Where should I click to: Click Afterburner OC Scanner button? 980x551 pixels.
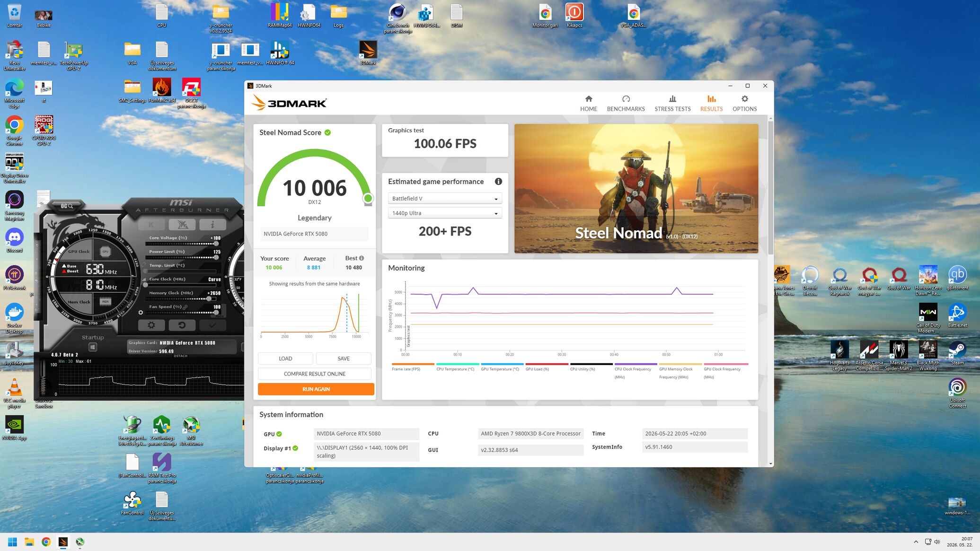(x=66, y=206)
